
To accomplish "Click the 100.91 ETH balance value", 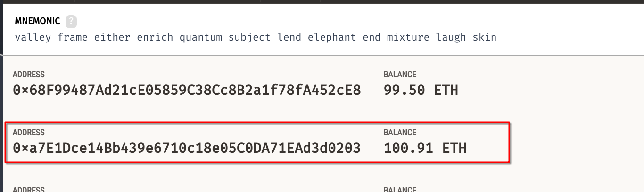I will tap(425, 148).
